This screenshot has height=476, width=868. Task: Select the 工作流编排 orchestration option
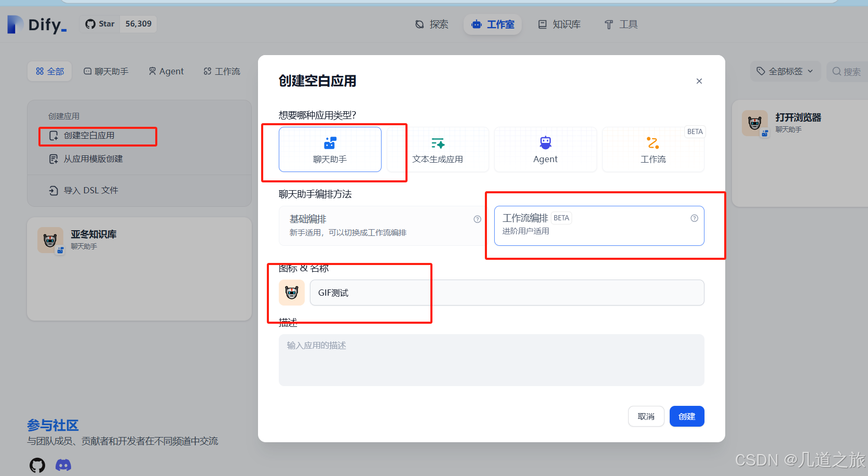coord(598,225)
